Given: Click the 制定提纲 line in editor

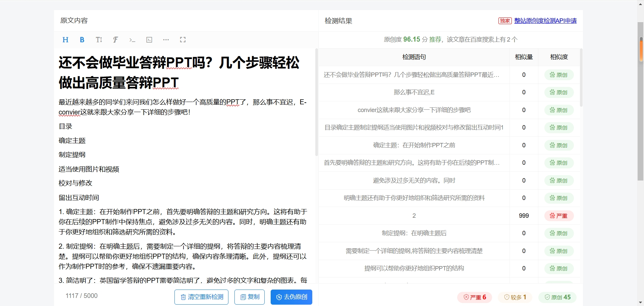Looking at the screenshot, I should tap(72, 155).
